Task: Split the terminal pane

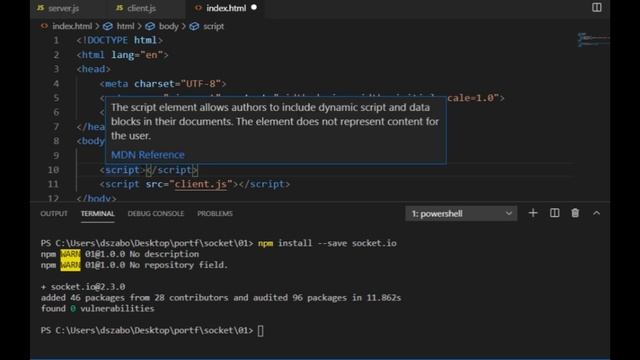Action: (554, 213)
